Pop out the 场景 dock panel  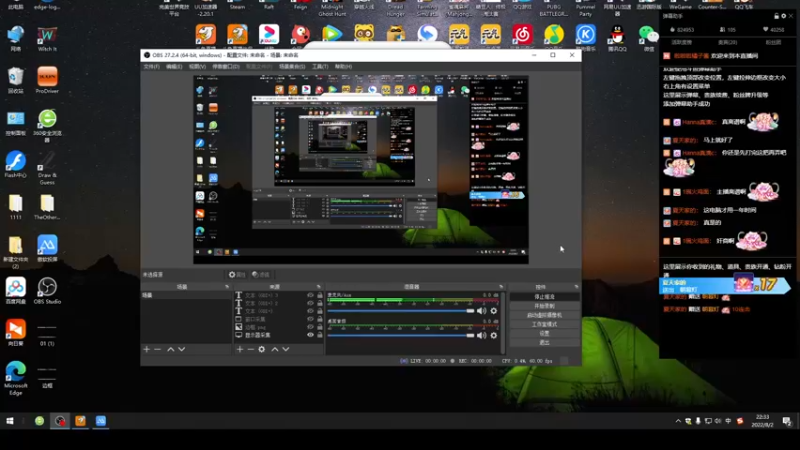(x=227, y=287)
